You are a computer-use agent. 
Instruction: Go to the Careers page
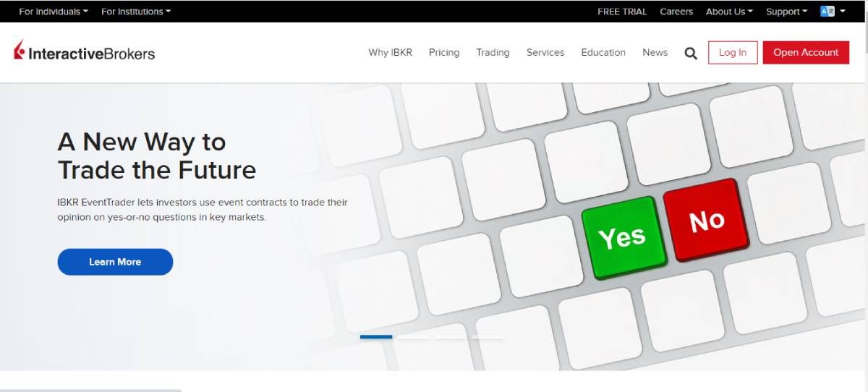point(676,12)
